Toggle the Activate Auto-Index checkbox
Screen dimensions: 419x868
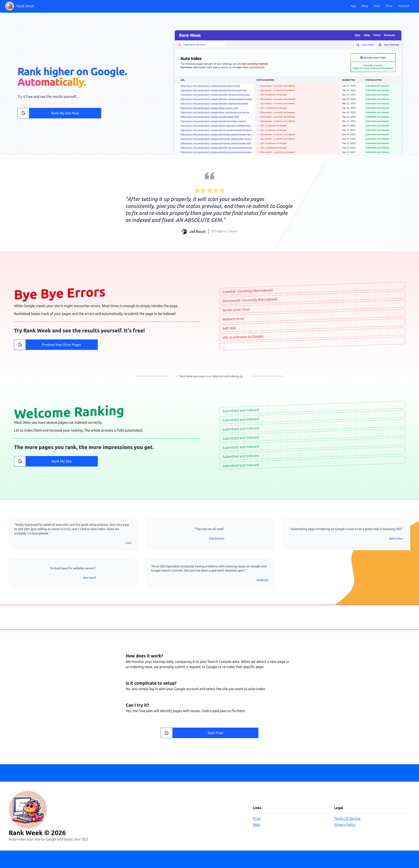361,58
